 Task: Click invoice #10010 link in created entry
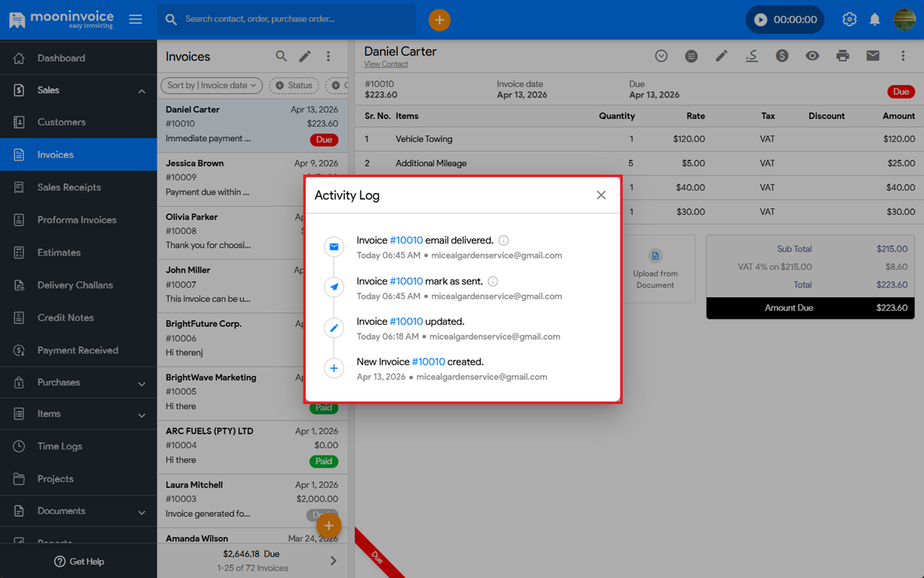[x=428, y=362]
